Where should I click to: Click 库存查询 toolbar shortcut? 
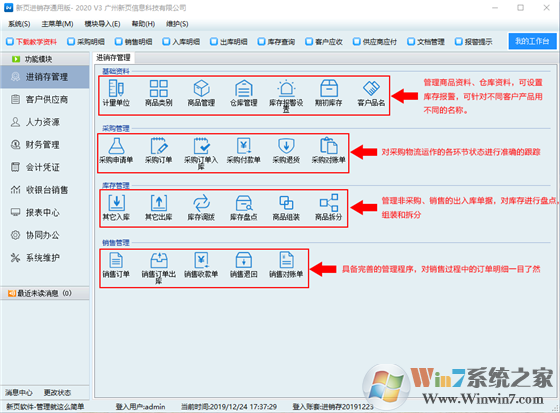[276, 42]
